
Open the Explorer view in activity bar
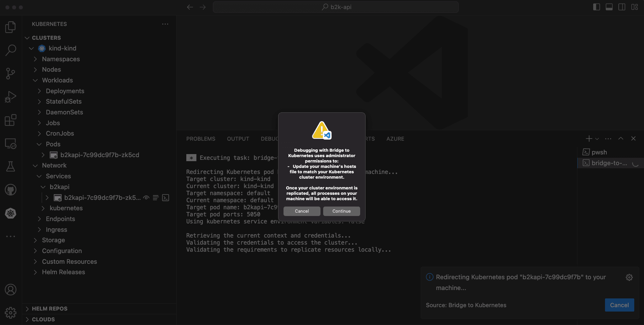[x=10, y=27]
